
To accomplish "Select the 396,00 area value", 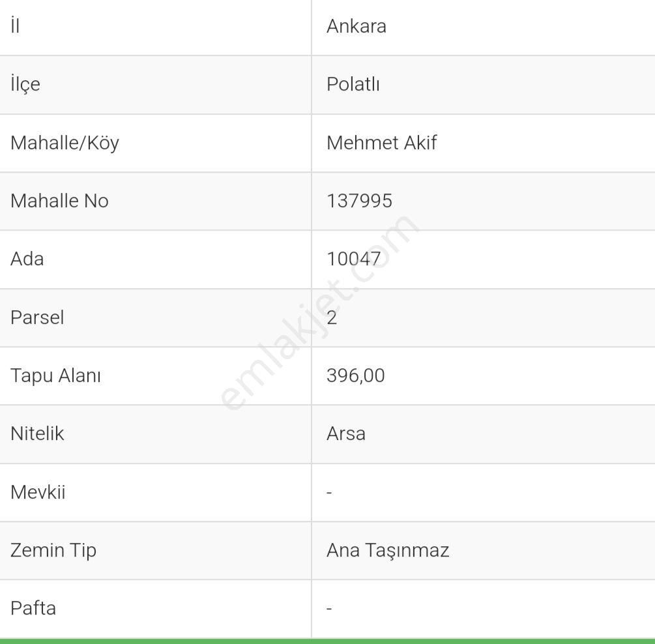I will (x=356, y=375).
